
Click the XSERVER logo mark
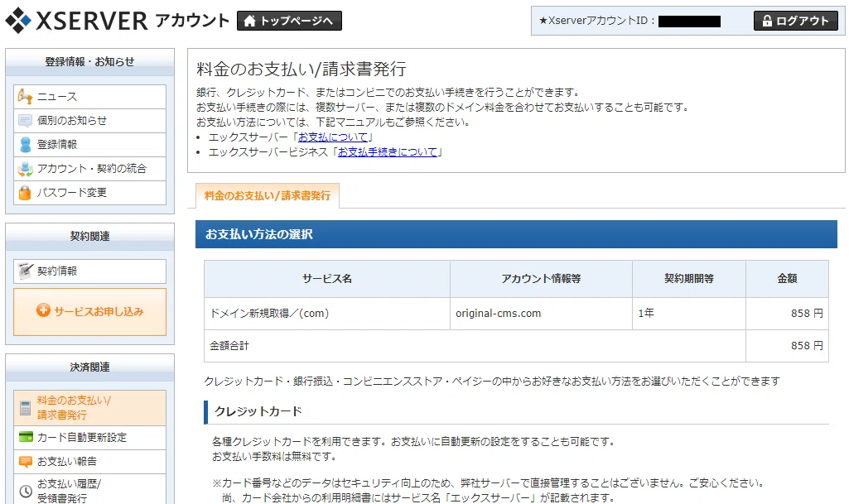(x=18, y=21)
